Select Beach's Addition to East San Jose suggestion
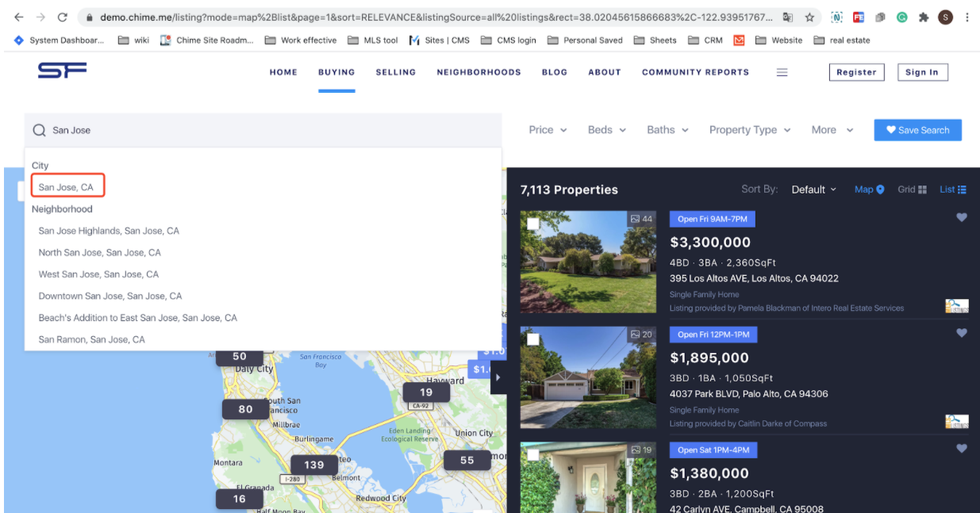Image resolution: width=980 pixels, height=513 pixels. pos(138,318)
